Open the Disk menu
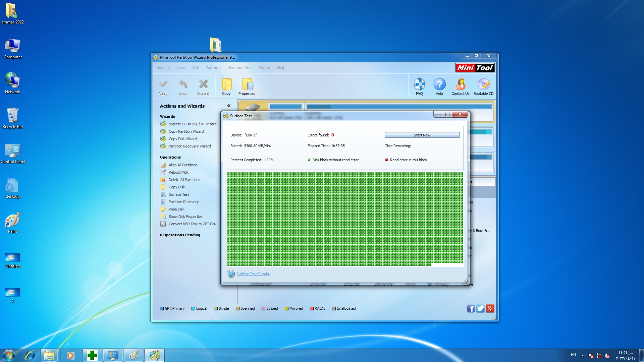The height and width of the screenshot is (362, 644). pyautogui.click(x=195, y=68)
